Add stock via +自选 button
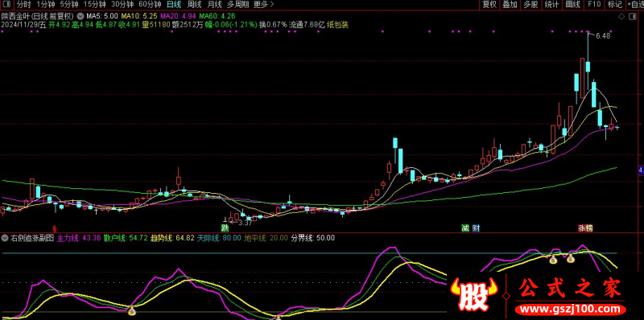 (636, 5)
